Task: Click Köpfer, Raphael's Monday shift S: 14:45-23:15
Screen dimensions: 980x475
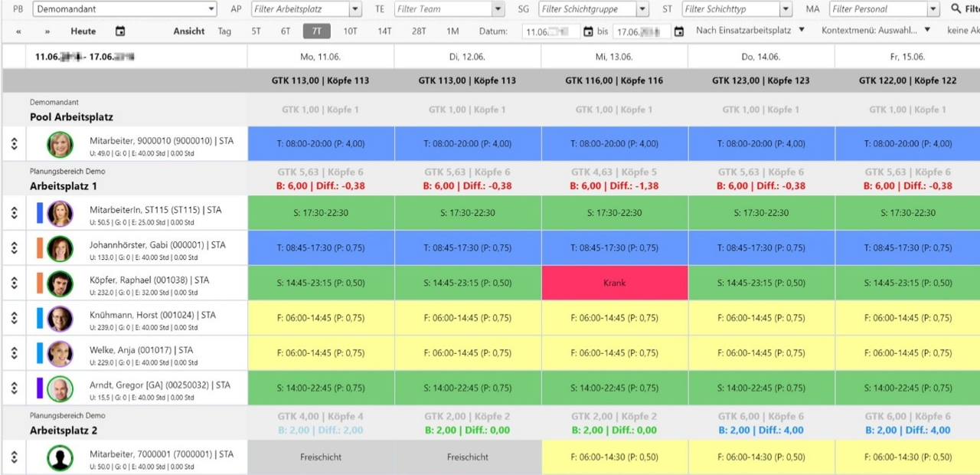Action: pos(321,283)
